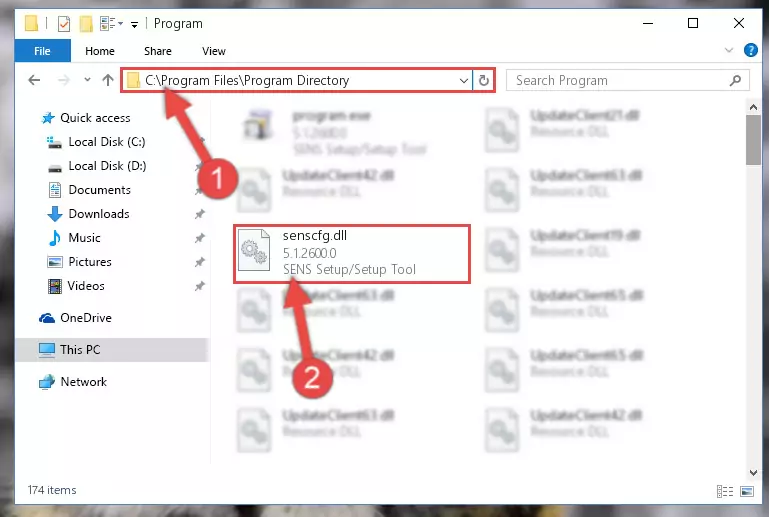Refresh the folder with the refresh icon
The image size is (769, 517).
(x=484, y=80)
